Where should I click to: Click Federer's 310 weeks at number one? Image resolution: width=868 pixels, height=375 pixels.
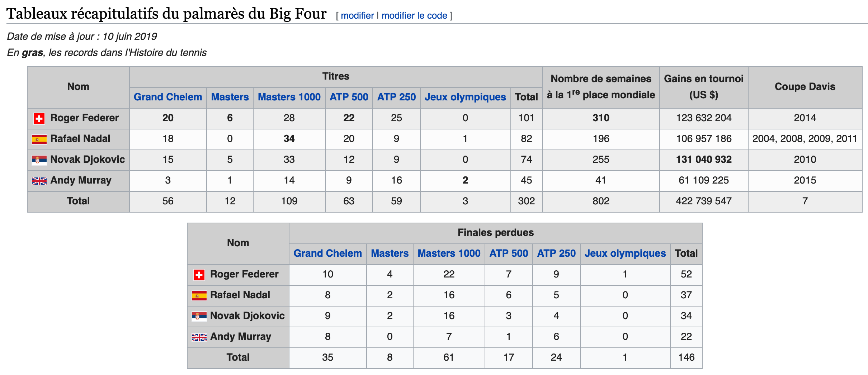click(601, 118)
